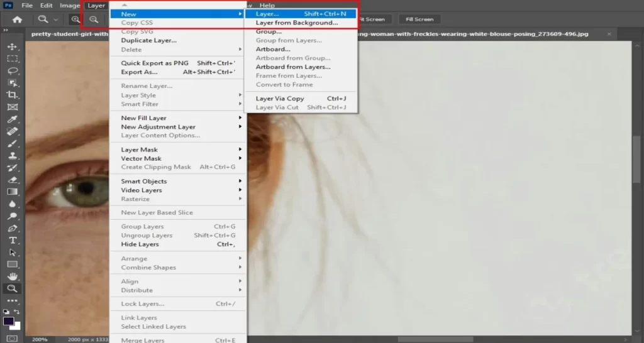This screenshot has height=343, width=644.
Task: Select the Horizontal Type tool
Action: point(13,240)
